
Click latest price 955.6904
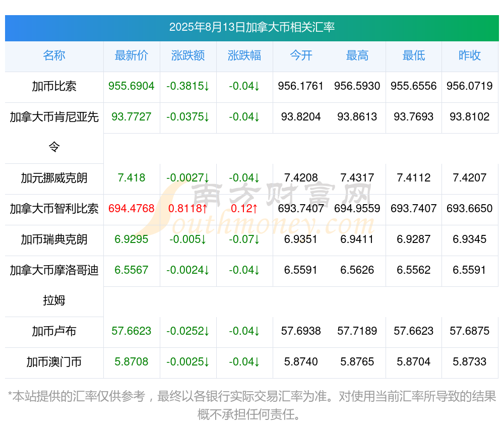tap(132, 86)
